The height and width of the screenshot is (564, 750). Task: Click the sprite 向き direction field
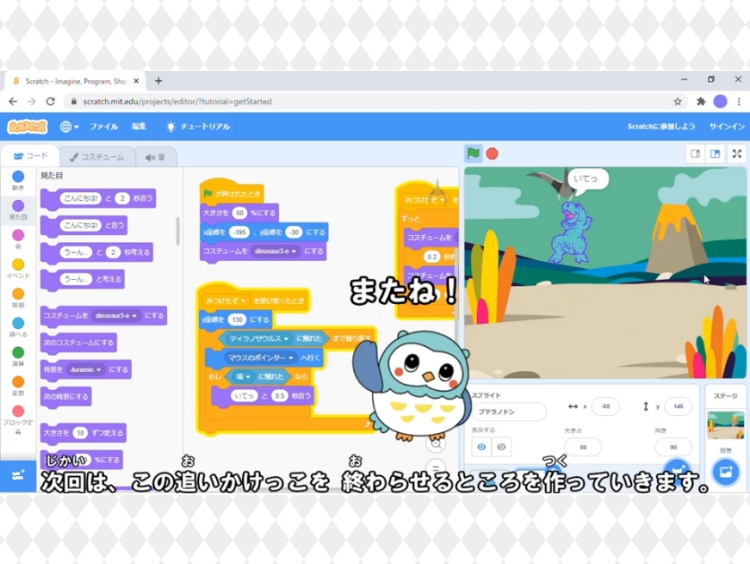673,447
